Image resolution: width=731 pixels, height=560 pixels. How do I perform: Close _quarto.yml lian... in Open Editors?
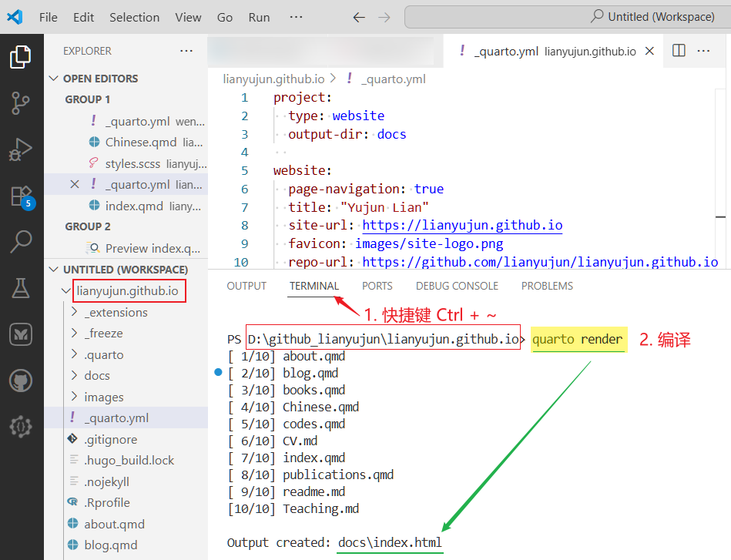[x=75, y=184]
